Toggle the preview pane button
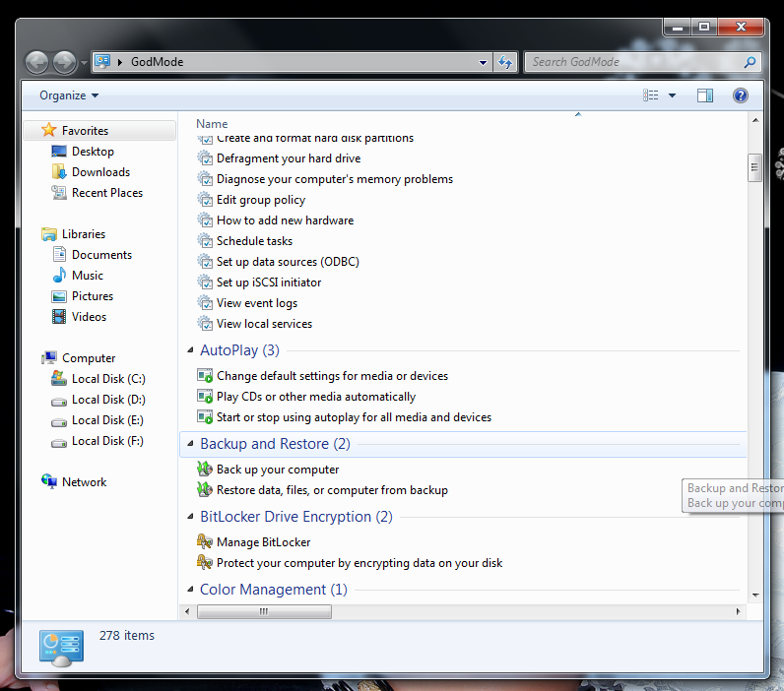Screen dimensions: 784x691 pos(705,94)
